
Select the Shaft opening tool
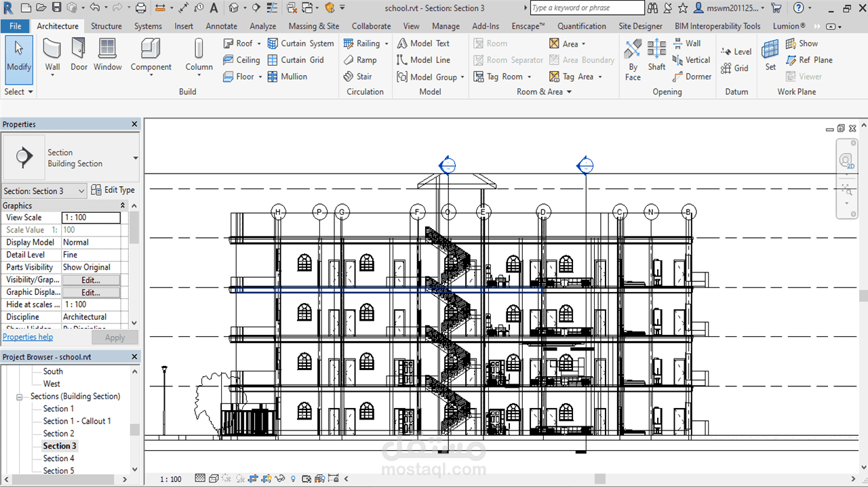(x=656, y=55)
